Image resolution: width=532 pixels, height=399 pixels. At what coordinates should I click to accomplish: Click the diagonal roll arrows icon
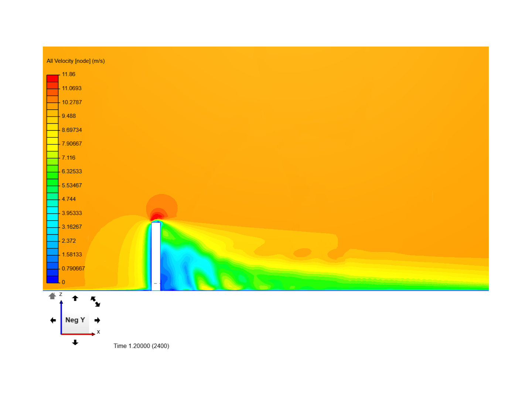pyautogui.click(x=95, y=301)
